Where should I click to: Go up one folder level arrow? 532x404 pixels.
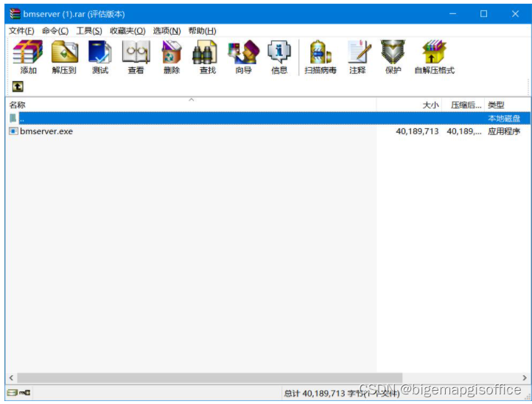(x=18, y=86)
